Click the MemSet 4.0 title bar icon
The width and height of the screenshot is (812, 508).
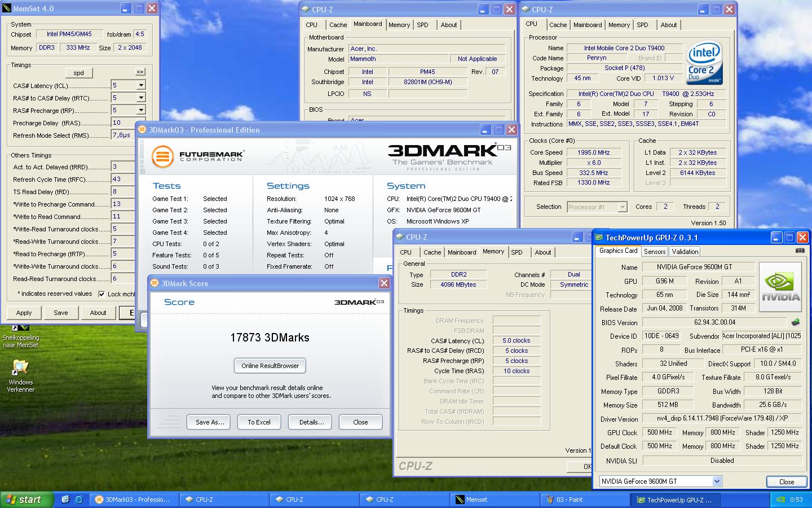click(x=6, y=8)
